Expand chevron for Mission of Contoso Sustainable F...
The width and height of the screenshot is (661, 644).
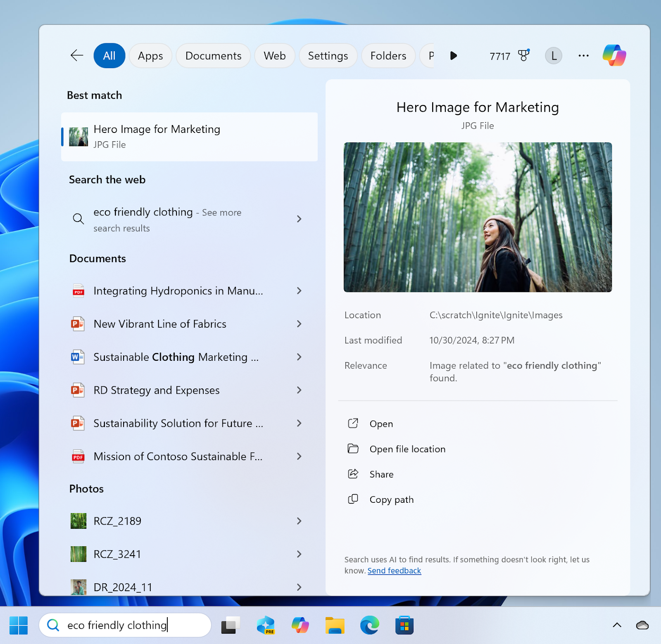[x=300, y=456]
